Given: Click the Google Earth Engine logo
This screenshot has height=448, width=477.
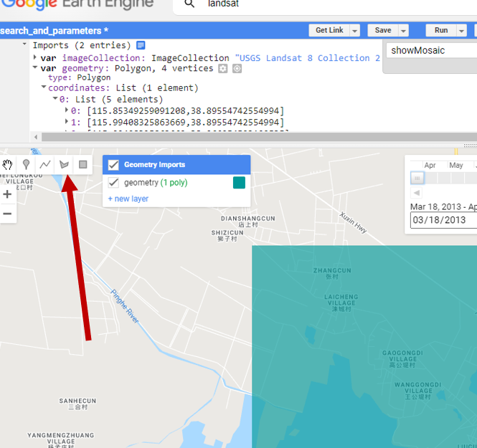Looking at the screenshot, I should [x=77, y=4].
